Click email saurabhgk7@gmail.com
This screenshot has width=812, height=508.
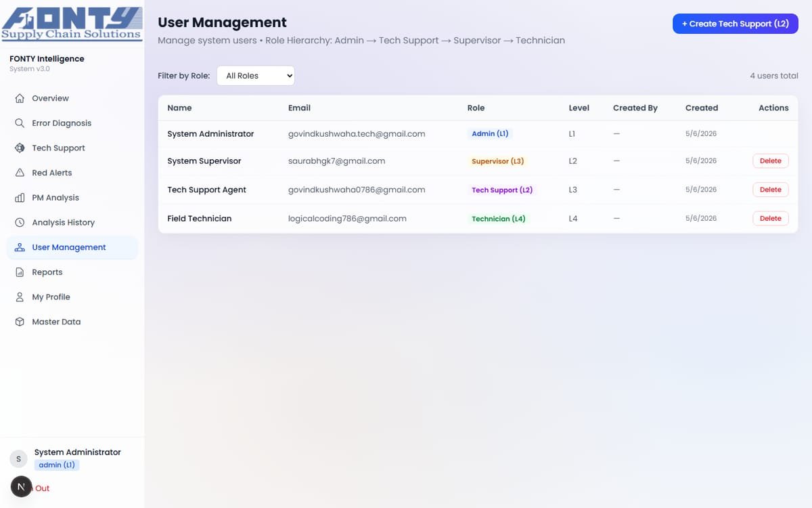[336, 161]
